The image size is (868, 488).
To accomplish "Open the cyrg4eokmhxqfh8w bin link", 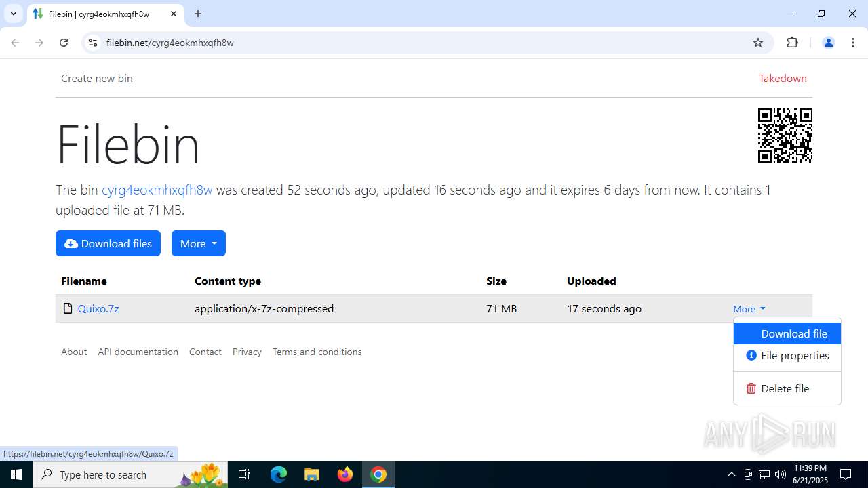I will 157,190.
